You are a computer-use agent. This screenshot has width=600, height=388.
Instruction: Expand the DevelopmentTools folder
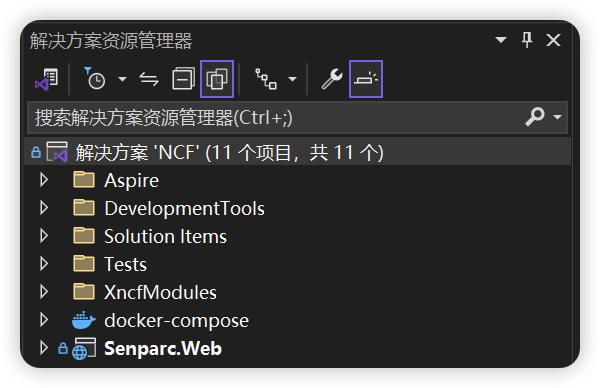pyautogui.click(x=44, y=208)
